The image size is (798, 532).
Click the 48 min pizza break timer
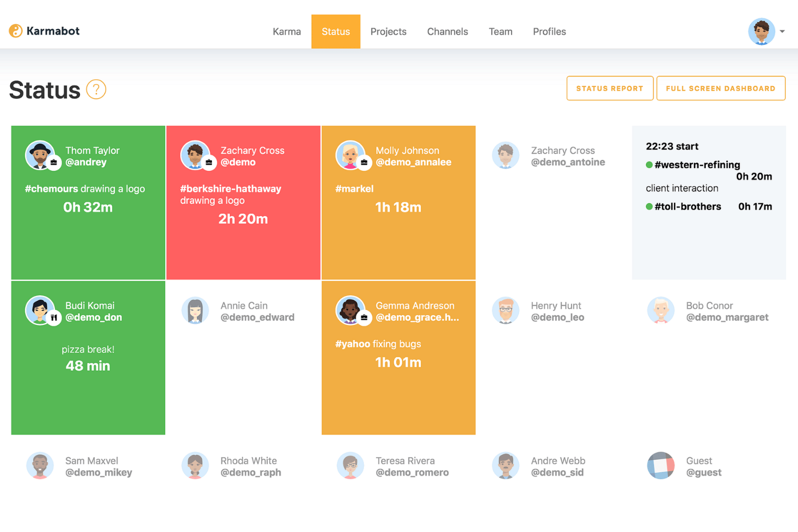pyautogui.click(x=88, y=366)
